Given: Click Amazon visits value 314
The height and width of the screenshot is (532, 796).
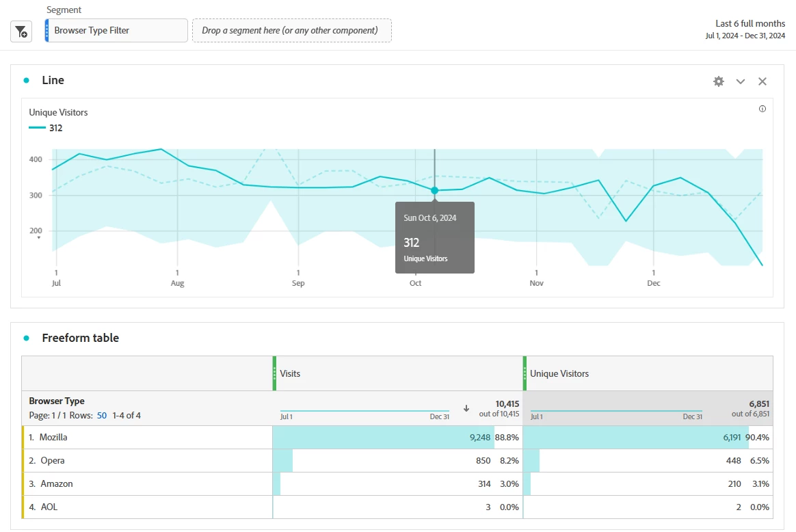Looking at the screenshot, I should pyautogui.click(x=483, y=483).
